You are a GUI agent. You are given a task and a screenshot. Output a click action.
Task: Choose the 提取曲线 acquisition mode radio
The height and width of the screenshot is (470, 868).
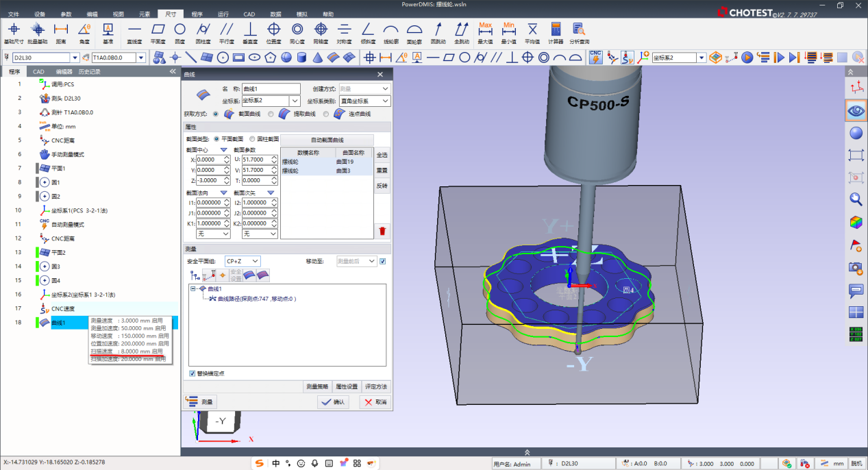click(271, 114)
